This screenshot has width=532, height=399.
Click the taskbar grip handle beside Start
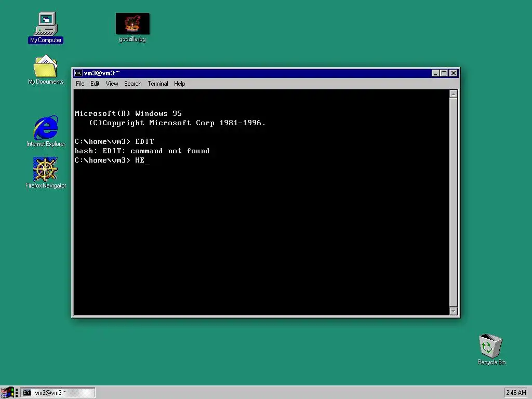click(x=17, y=393)
